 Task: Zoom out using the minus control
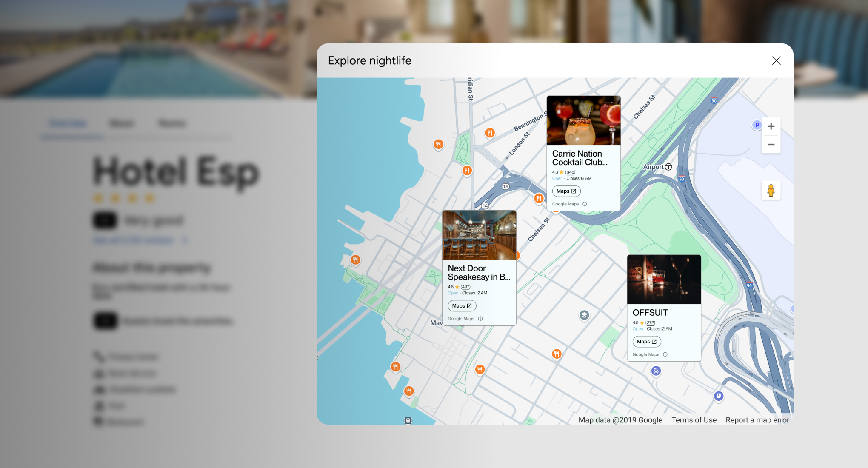click(771, 145)
